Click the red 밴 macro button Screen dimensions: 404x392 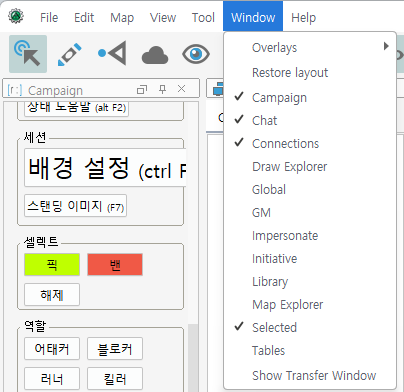pos(115,265)
